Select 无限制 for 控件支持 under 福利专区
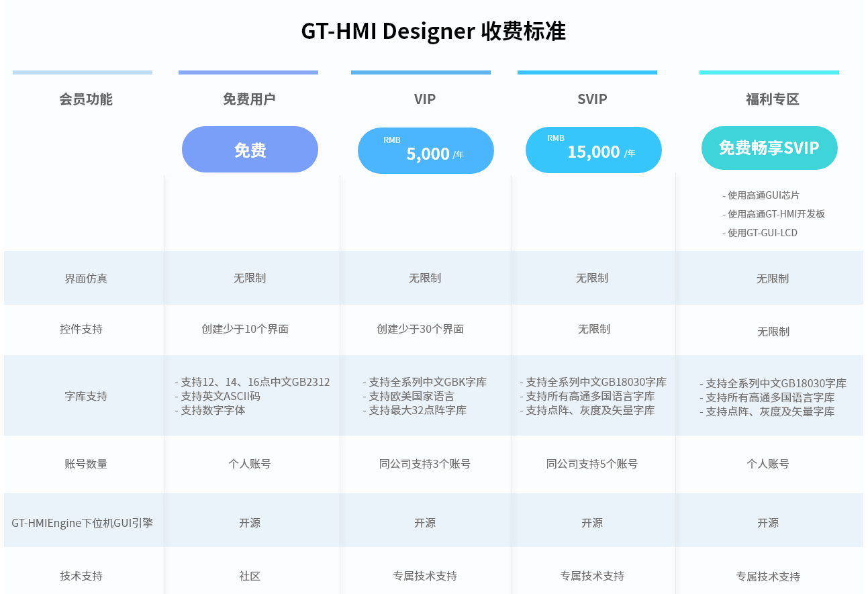This screenshot has height=594, width=868. [x=773, y=332]
